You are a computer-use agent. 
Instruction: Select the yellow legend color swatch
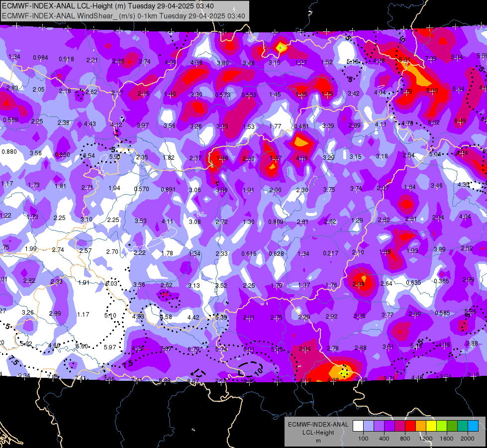[431, 426]
